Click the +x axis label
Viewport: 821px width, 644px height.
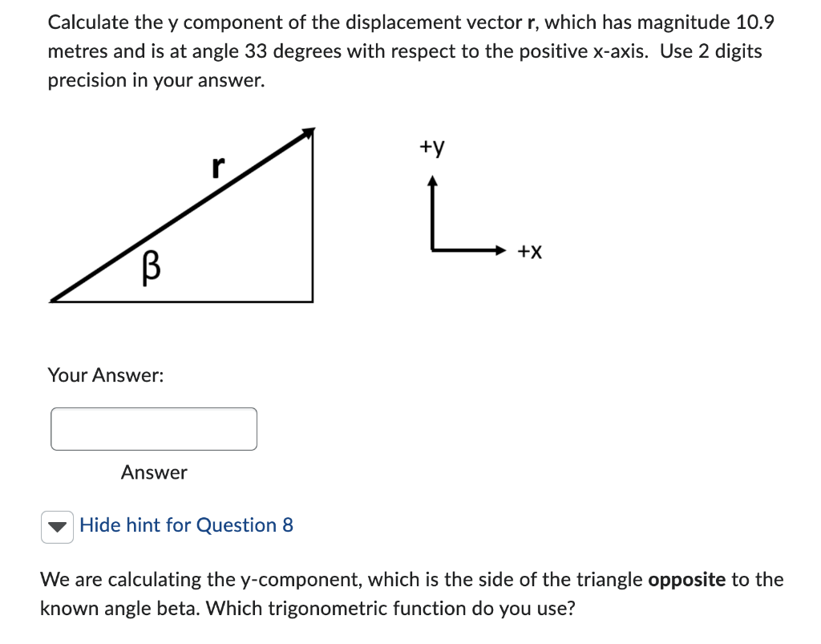529,251
